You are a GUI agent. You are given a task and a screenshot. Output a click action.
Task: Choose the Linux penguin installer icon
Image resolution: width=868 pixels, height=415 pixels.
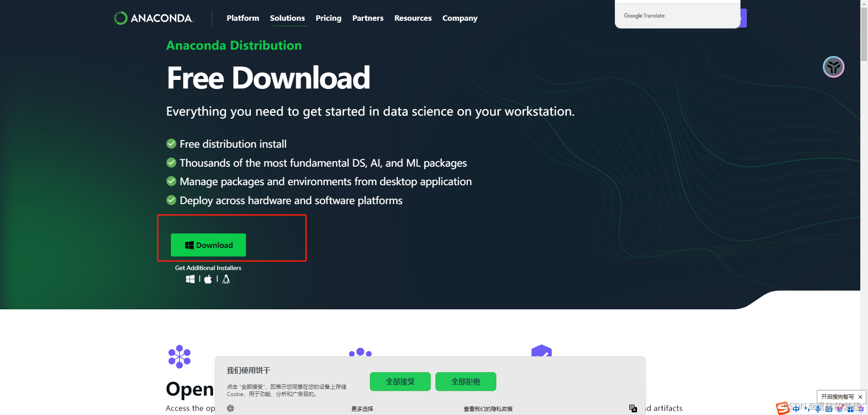coord(226,279)
